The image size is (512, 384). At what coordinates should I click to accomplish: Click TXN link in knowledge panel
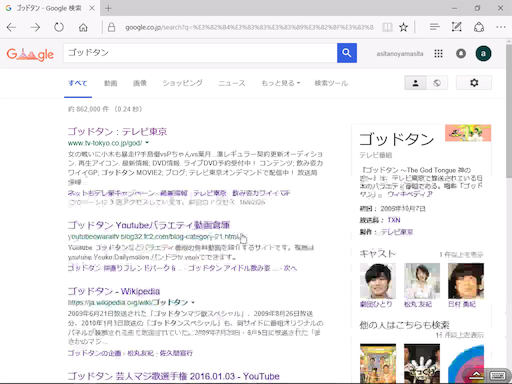[x=394, y=220]
